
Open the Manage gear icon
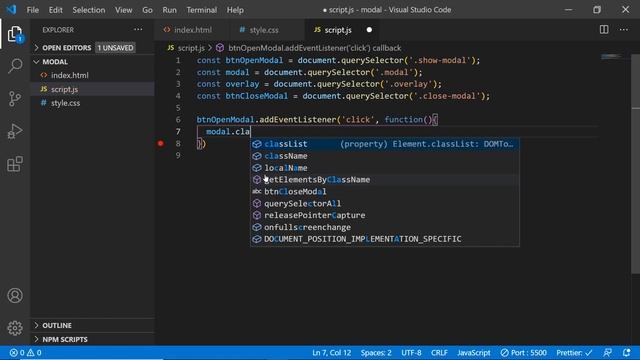click(x=15, y=328)
